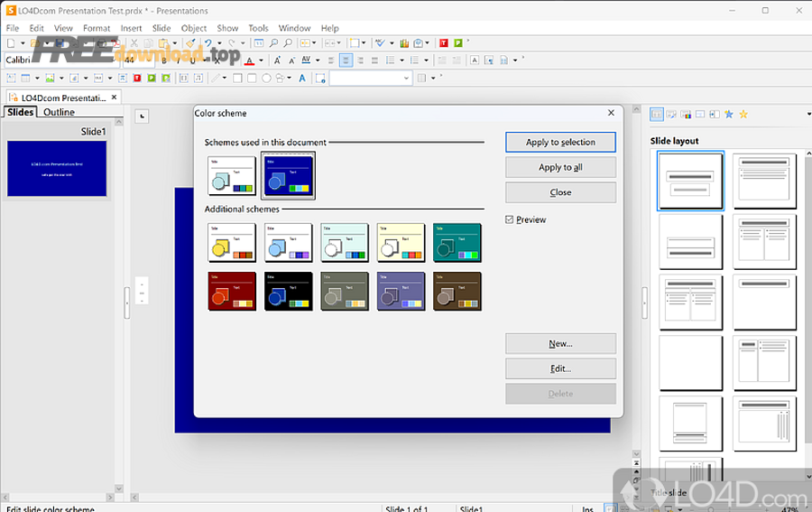Click the Increase font size icon
This screenshot has height=512, width=812.
click(278, 61)
